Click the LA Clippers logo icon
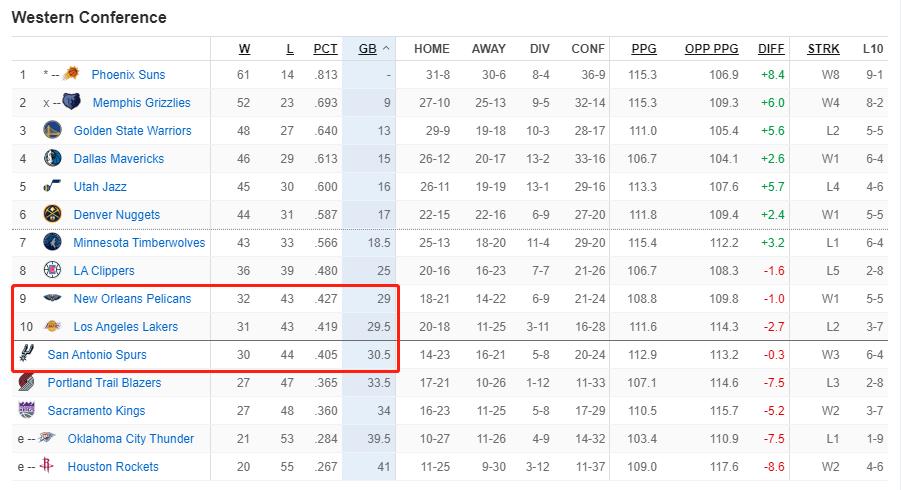901x490 pixels. (x=52, y=269)
